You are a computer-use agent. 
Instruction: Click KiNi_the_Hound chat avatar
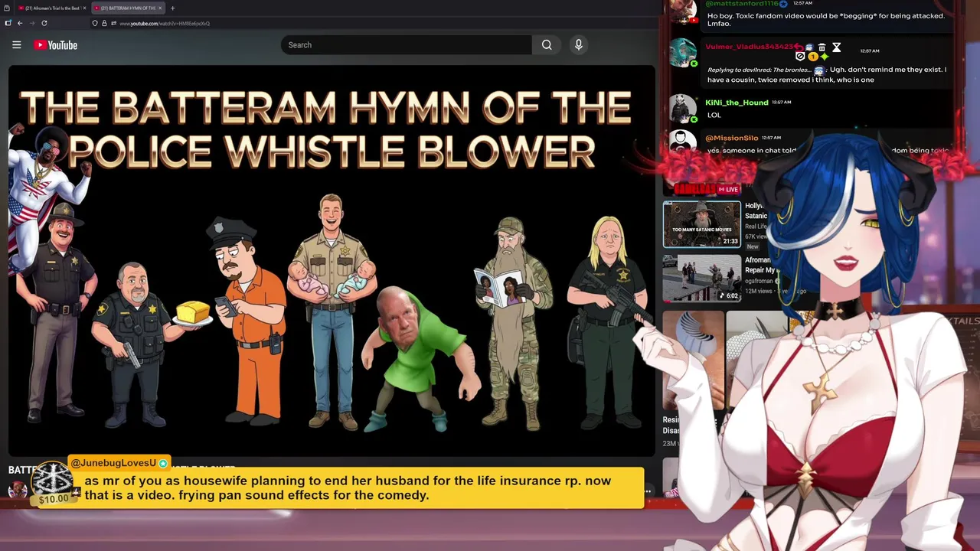pyautogui.click(x=682, y=109)
